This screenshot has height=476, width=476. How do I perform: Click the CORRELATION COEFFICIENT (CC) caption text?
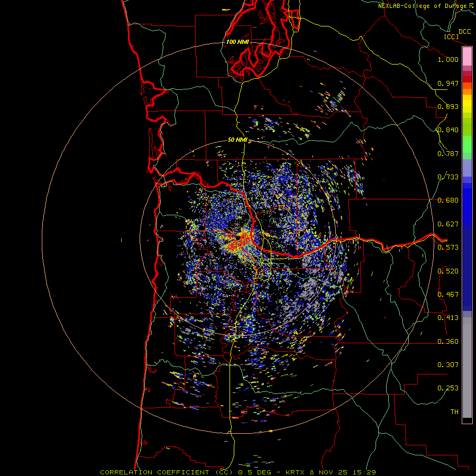pos(167,472)
